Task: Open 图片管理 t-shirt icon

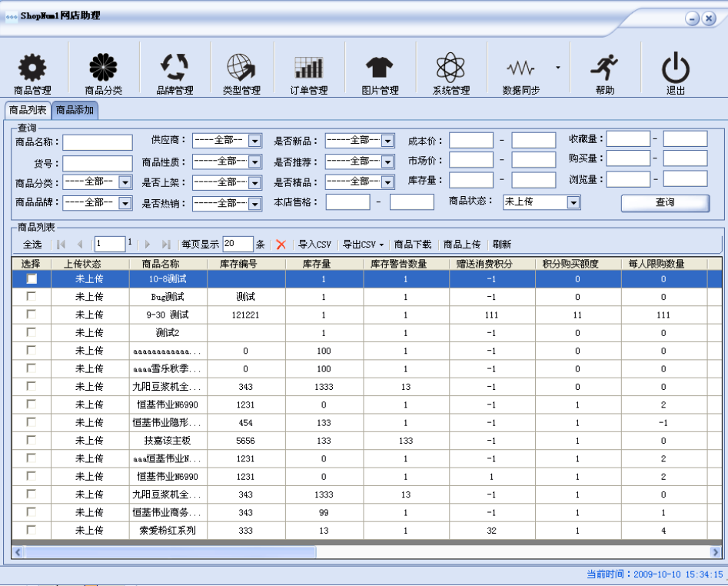Action: 380,68
